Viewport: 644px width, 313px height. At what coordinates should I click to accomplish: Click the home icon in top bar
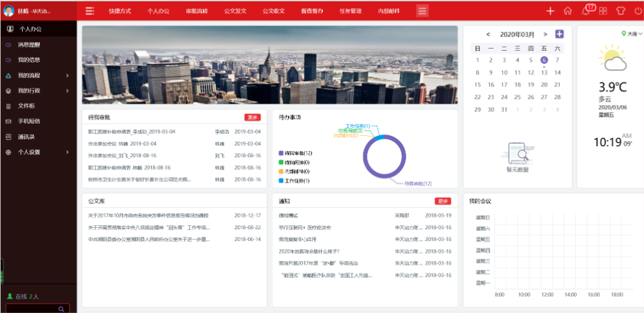(567, 11)
